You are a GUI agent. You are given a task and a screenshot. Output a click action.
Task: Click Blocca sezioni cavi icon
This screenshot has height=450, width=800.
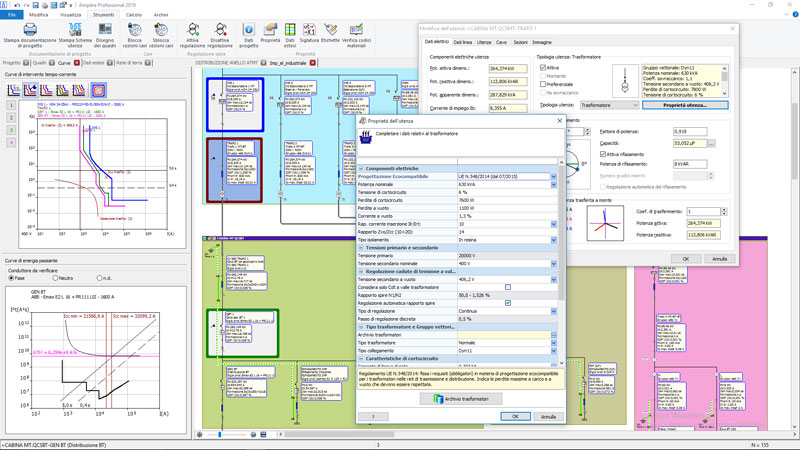click(135, 30)
